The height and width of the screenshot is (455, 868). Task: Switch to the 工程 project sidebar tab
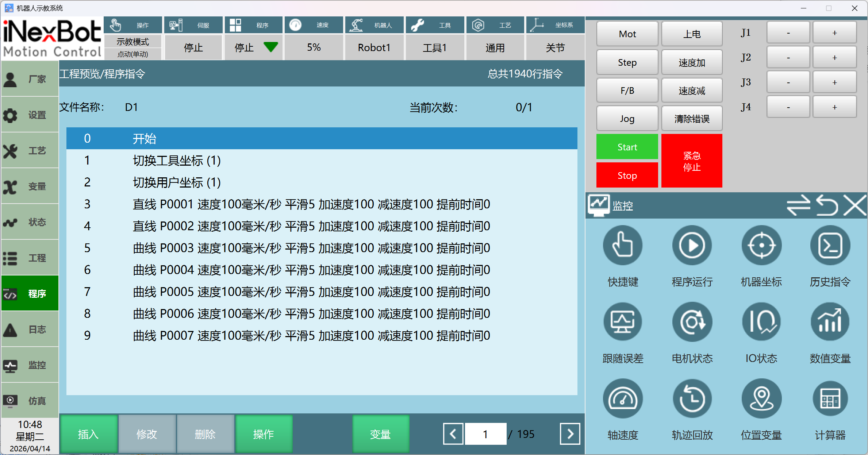(x=30, y=258)
